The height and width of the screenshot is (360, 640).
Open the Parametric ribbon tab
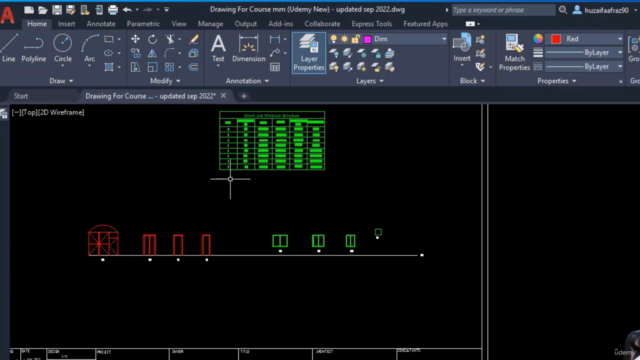(143, 24)
